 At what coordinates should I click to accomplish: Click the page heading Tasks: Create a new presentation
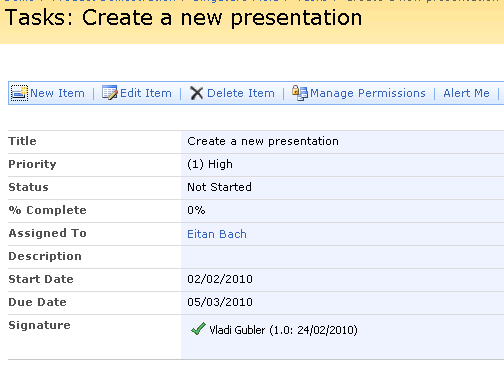(183, 18)
